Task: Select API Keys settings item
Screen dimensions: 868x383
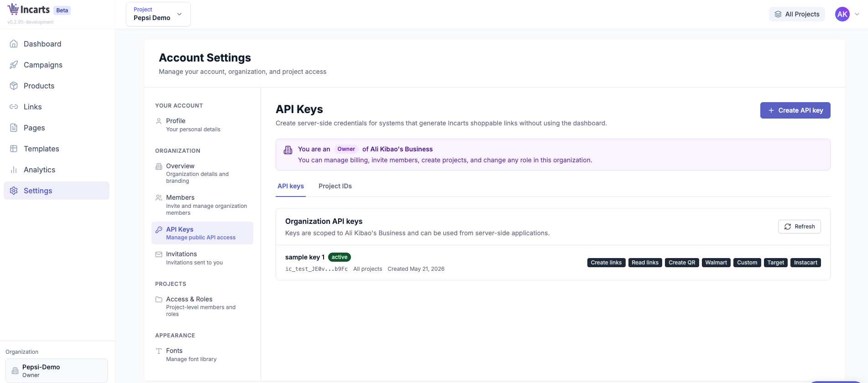Action: pyautogui.click(x=202, y=233)
